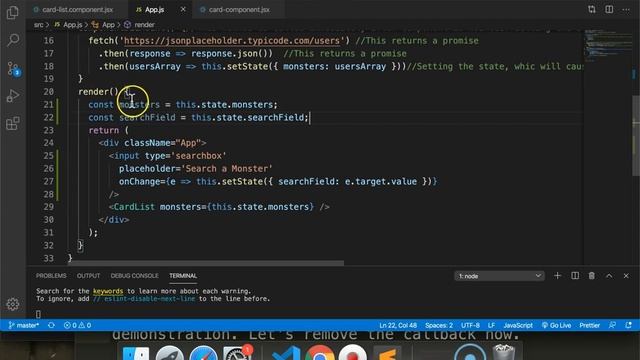
Task: Select the src breadcrumb segment
Action: tap(38, 25)
